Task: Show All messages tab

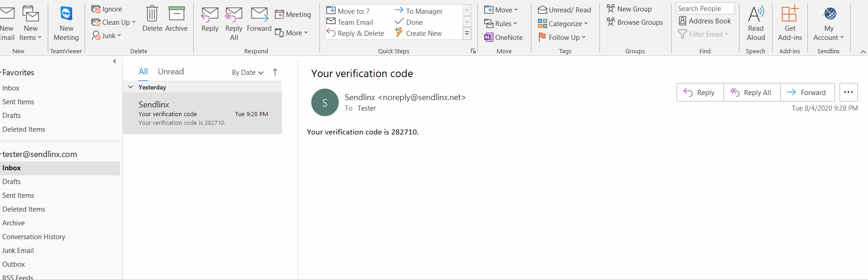Action: (143, 71)
